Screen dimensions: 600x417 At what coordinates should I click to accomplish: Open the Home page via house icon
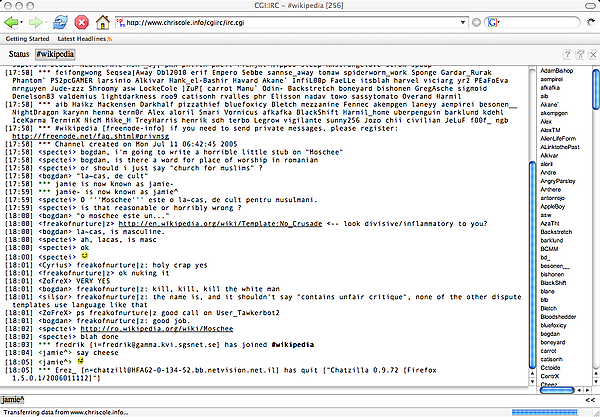click(103, 22)
